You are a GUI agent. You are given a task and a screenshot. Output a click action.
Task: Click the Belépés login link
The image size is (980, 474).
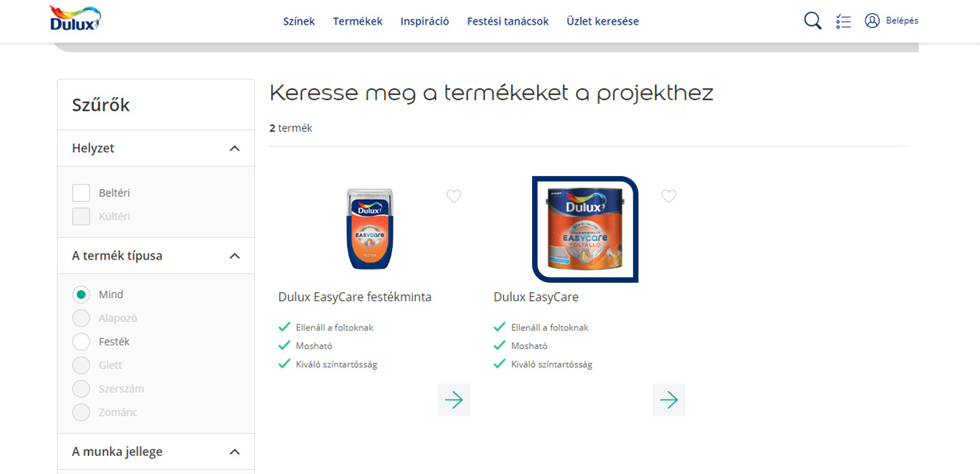coord(901,20)
